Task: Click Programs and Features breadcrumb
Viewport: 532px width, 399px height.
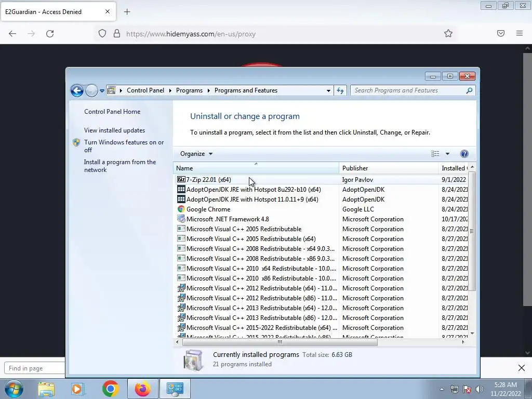Action: (246, 90)
